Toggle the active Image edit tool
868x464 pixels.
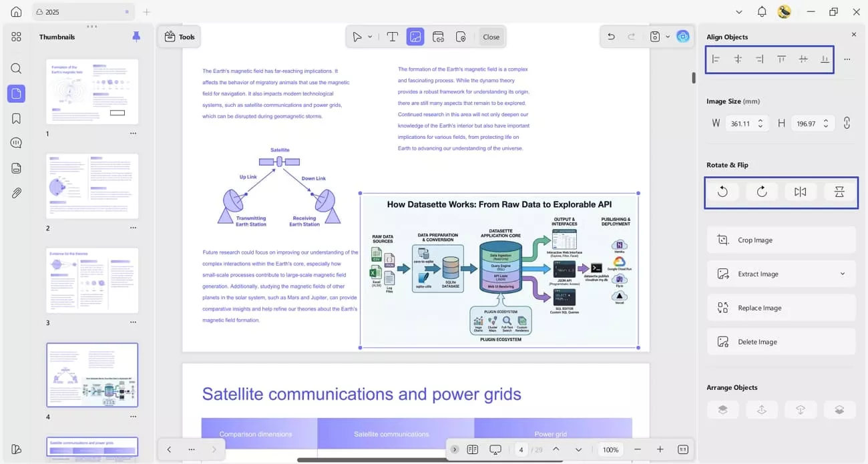tap(415, 37)
